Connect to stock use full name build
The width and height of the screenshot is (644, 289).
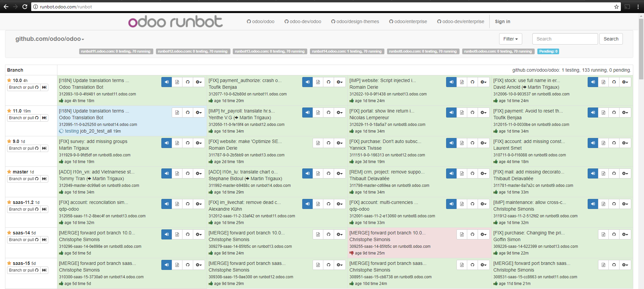pyautogui.click(x=593, y=82)
